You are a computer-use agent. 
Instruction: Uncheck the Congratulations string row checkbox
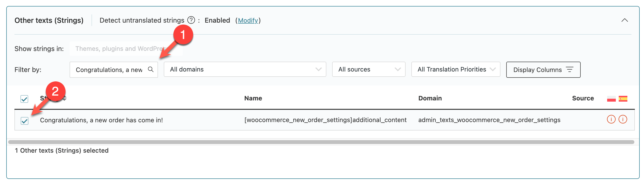pos(25,121)
